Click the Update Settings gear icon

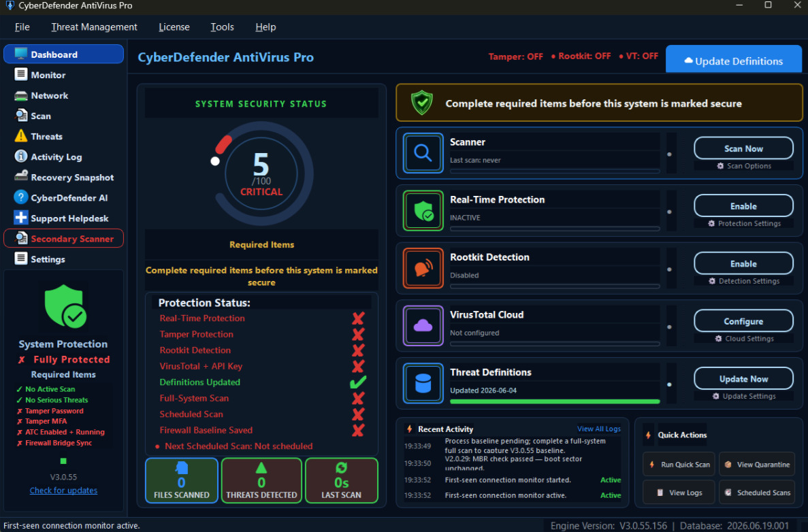(715, 396)
